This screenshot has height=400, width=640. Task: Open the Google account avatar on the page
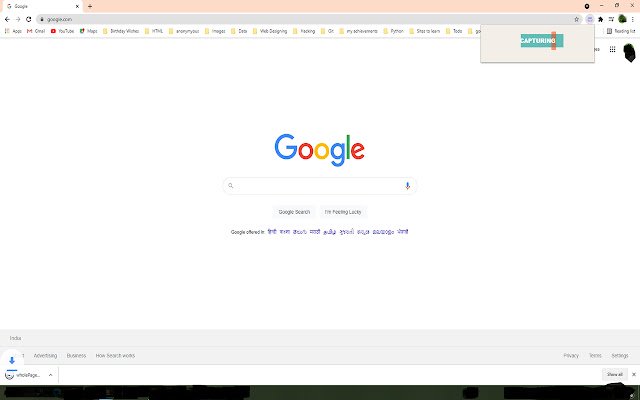coord(630,52)
